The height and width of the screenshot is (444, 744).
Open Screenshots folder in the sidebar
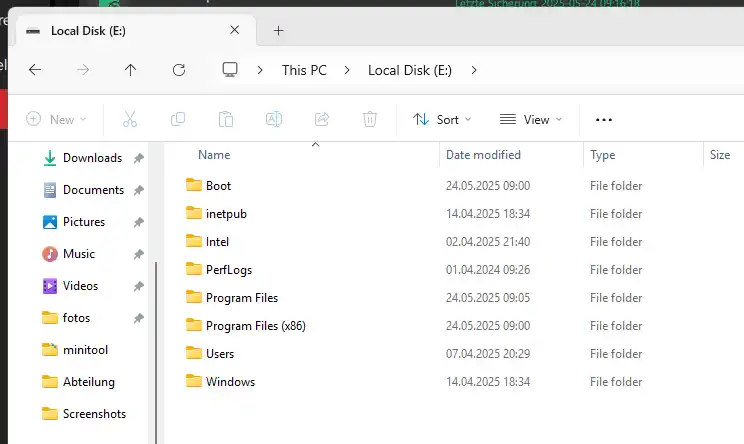93,414
